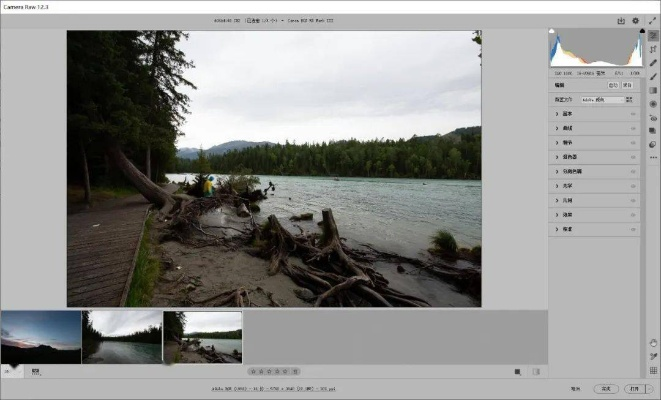Image resolution: width=661 pixels, height=400 pixels.
Task: Click the histogram graph
Action: tap(597, 48)
